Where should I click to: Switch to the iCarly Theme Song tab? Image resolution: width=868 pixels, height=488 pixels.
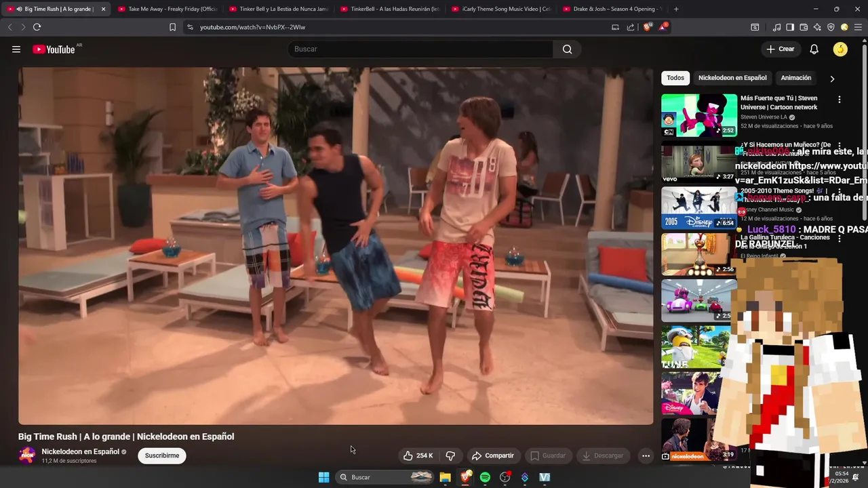500,9
